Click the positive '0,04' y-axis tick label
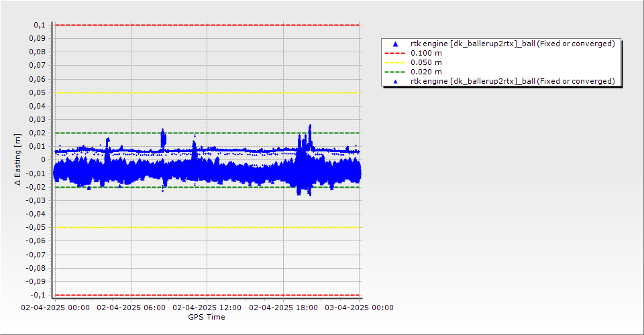Image resolution: width=644 pixels, height=335 pixels. click(38, 107)
